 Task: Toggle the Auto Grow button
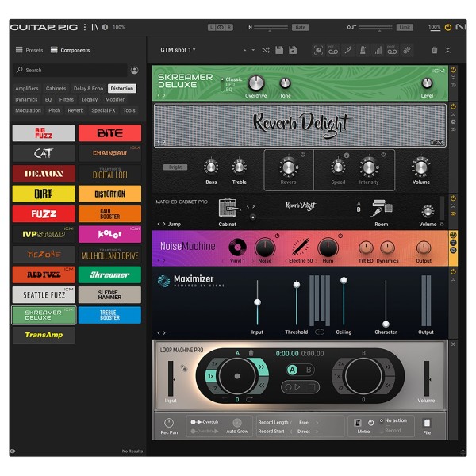[x=237, y=423]
